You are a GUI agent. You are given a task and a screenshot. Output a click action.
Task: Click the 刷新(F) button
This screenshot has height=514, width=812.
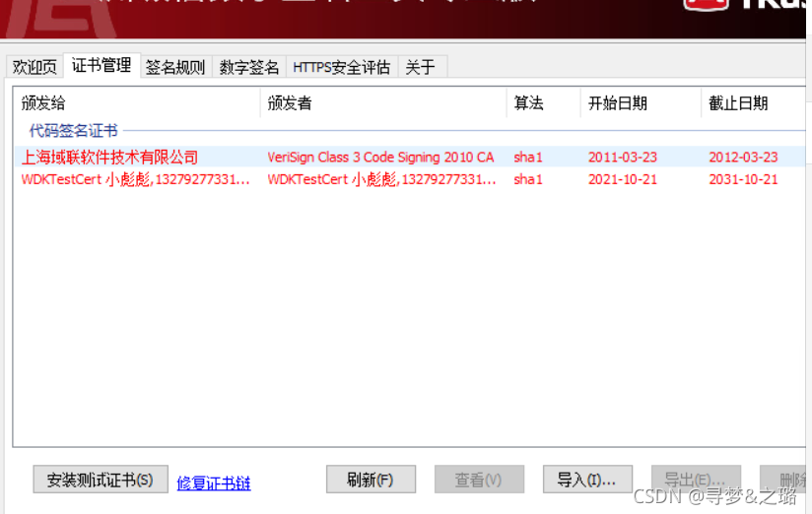coord(371,480)
